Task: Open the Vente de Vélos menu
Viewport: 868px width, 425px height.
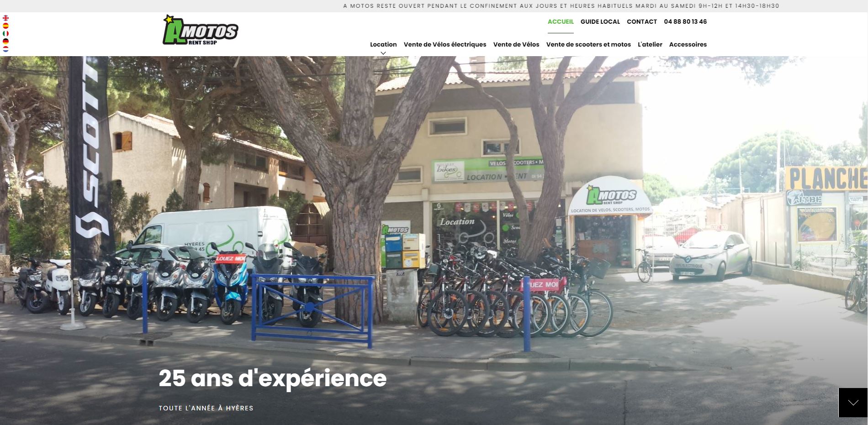Action: point(516,44)
